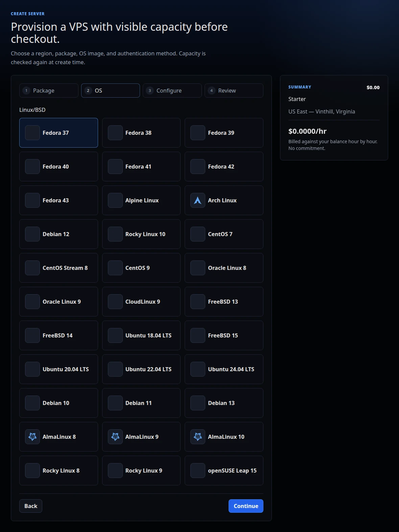Pick FreeBSD 13 as the OS
399x532 pixels.
(224, 302)
